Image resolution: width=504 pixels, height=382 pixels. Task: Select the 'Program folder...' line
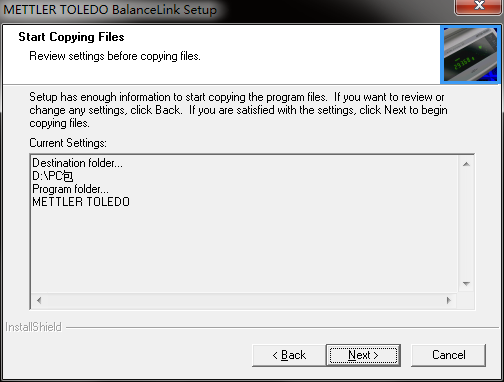(70, 189)
